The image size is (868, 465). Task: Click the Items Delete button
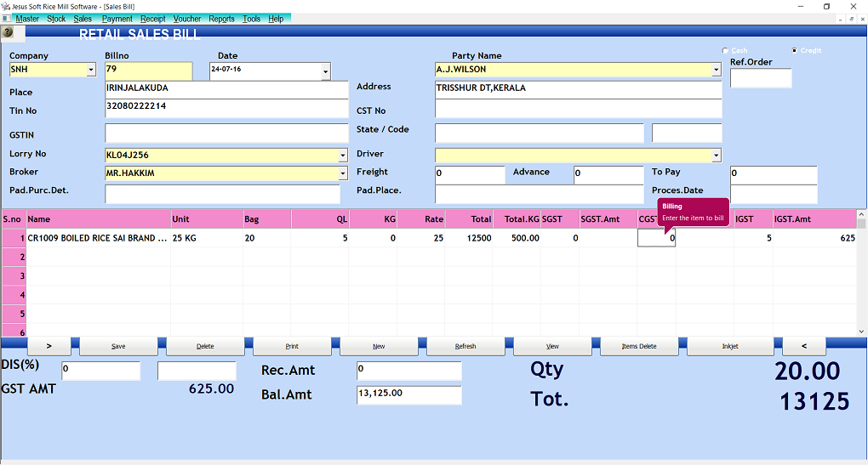tap(639, 346)
